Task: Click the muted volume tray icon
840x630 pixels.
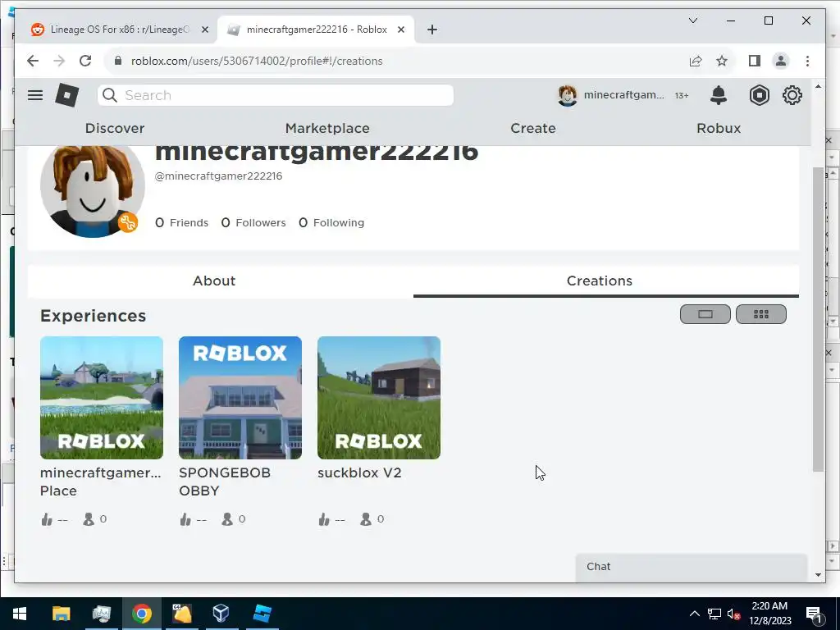Action: 733,614
